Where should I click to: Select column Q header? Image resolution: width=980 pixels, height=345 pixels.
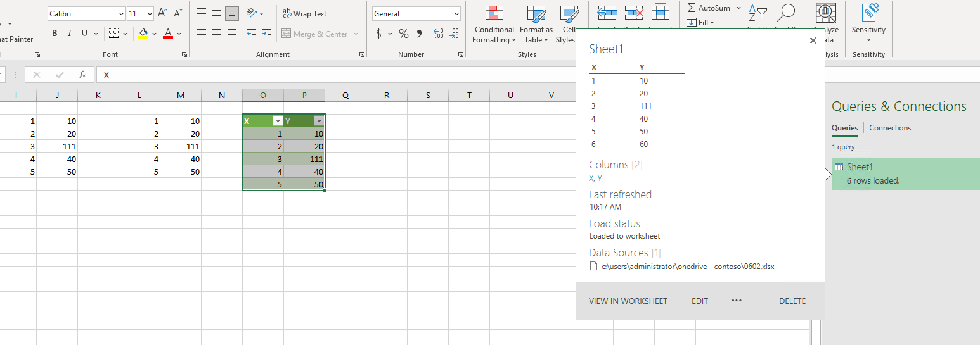[x=345, y=95]
